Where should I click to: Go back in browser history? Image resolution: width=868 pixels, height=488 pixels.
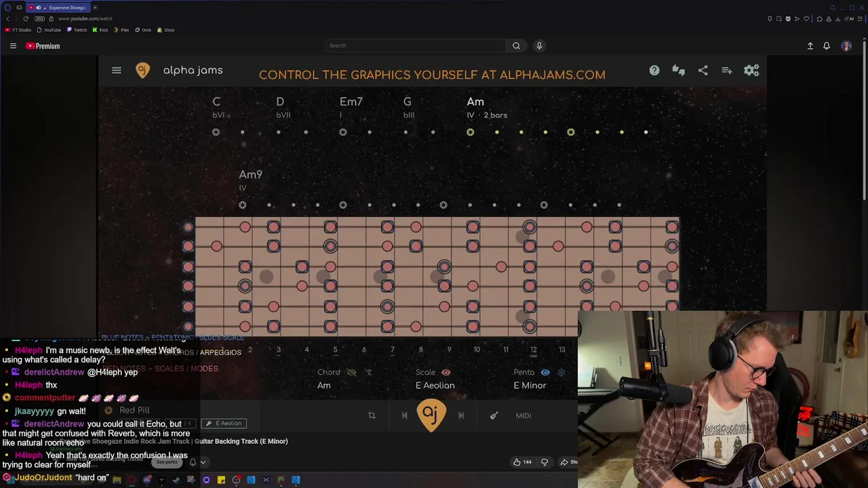pos(7,19)
